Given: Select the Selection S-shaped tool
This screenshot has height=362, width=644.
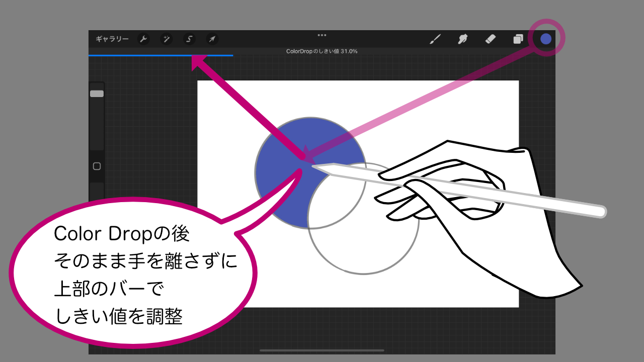Looking at the screenshot, I should 189,39.
